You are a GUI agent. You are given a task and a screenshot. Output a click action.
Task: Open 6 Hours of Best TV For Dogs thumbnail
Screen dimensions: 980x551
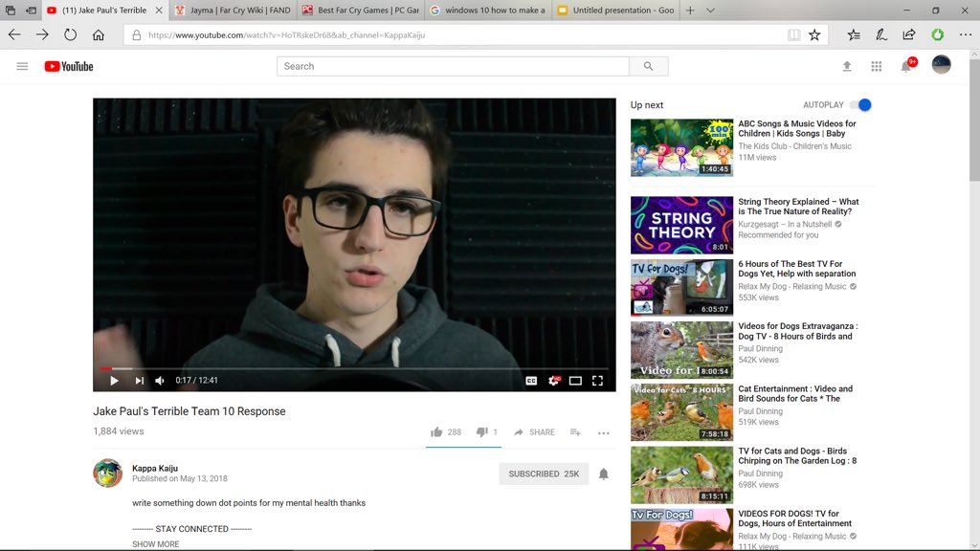[681, 287]
